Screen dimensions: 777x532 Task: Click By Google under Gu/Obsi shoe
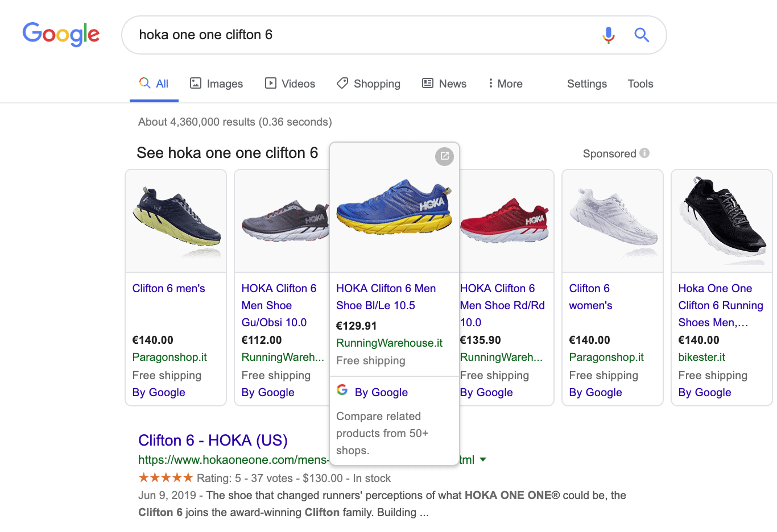click(268, 392)
